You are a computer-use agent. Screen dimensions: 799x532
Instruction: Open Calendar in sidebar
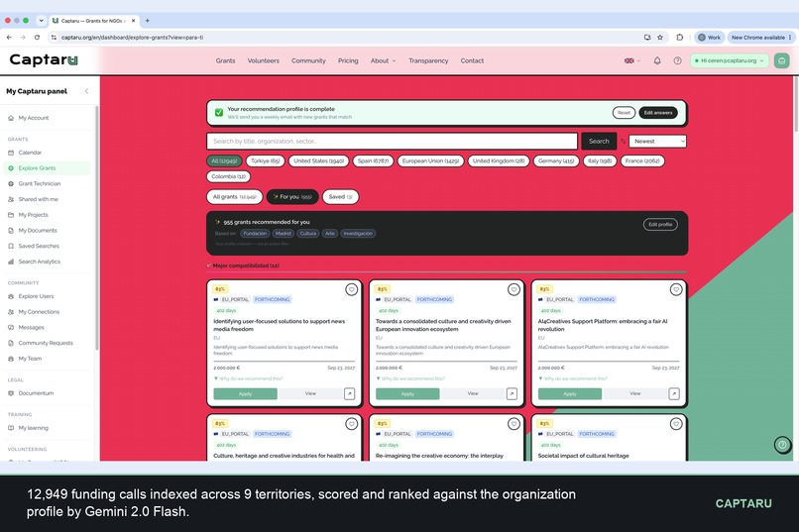coord(47,153)
